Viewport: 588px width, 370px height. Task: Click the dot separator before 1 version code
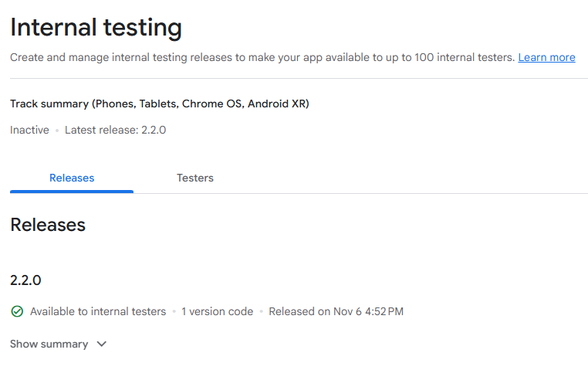(174, 312)
